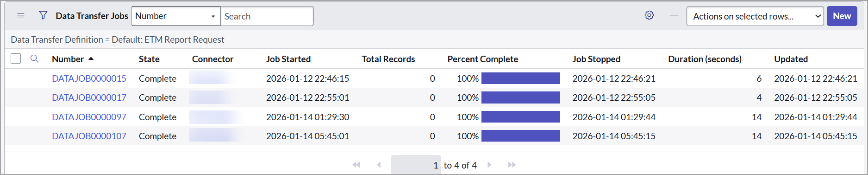Click duration 14 for DATAJOB0000097
Viewport: 868px width, 175px height.
point(756,117)
